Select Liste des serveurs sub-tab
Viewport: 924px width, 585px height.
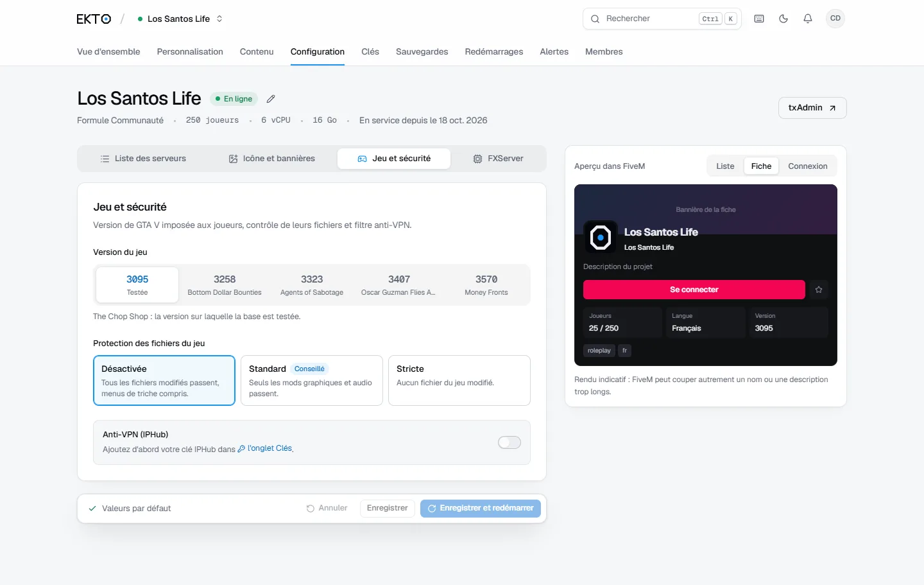tap(143, 159)
